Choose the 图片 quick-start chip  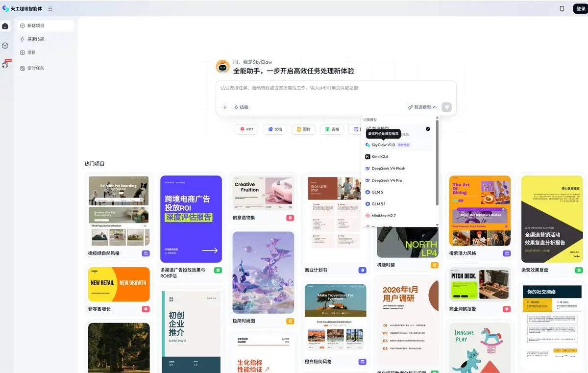coord(303,129)
